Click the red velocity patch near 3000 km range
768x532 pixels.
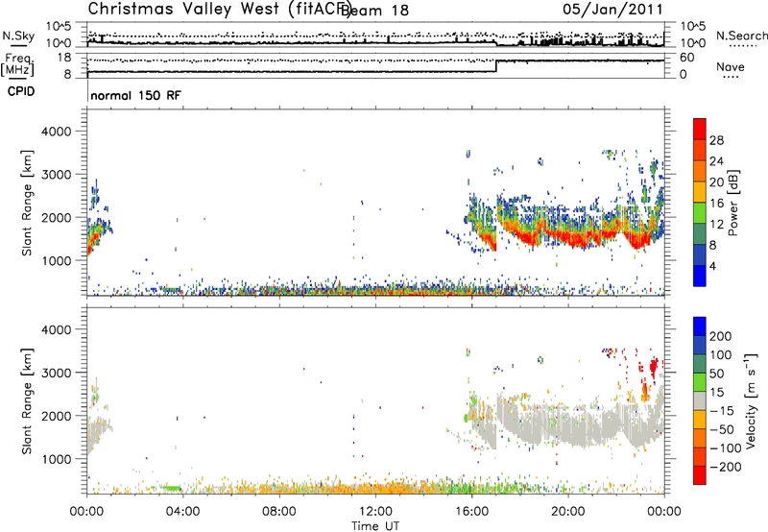click(x=654, y=367)
